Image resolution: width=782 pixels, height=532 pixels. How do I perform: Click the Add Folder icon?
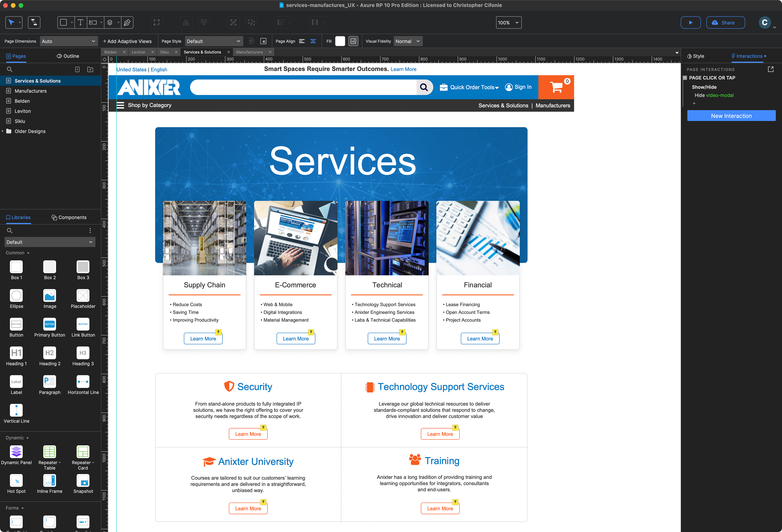90,69
